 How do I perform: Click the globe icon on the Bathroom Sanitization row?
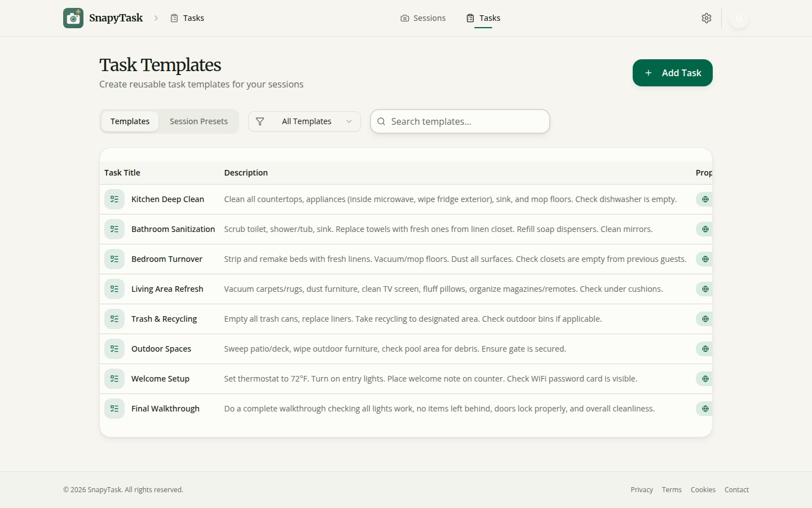[x=704, y=229]
